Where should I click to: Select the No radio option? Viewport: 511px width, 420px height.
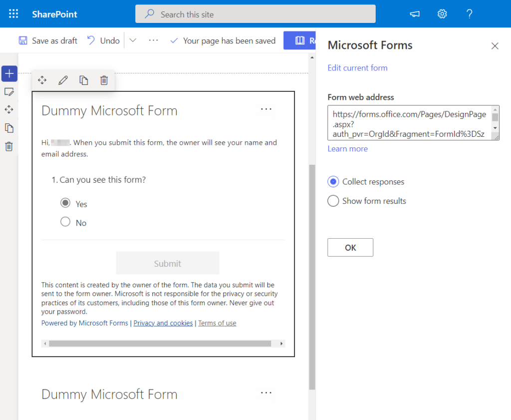[65, 222]
